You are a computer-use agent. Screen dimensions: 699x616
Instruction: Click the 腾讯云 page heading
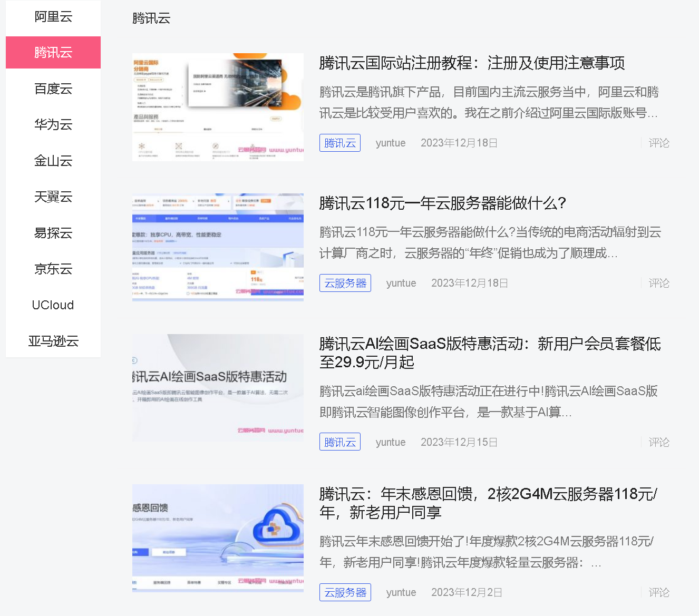coord(152,18)
